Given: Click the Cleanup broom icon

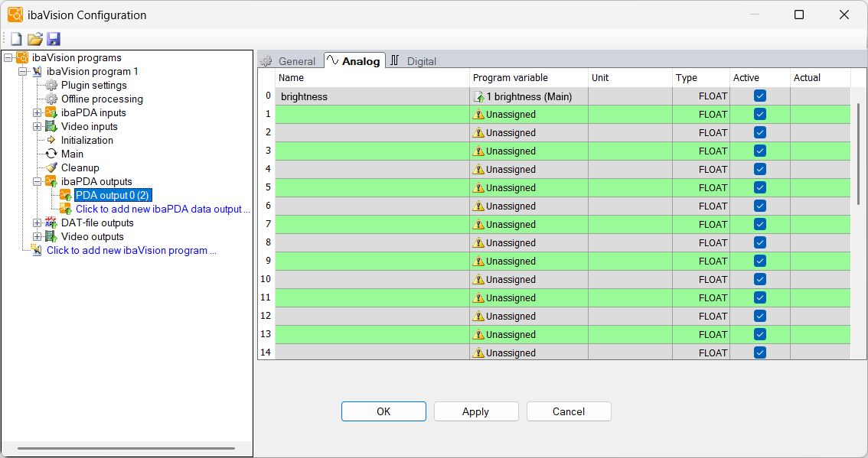Looking at the screenshot, I should click(51, 167).
